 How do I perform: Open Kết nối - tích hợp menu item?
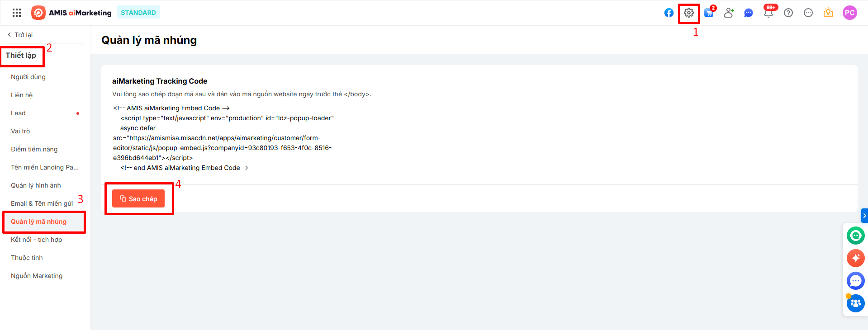point(36,240)
